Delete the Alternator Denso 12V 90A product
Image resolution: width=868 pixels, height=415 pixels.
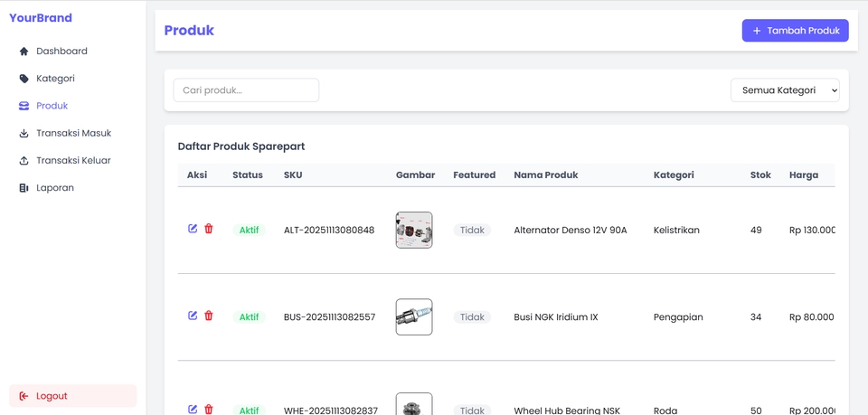tap(209, 229)
